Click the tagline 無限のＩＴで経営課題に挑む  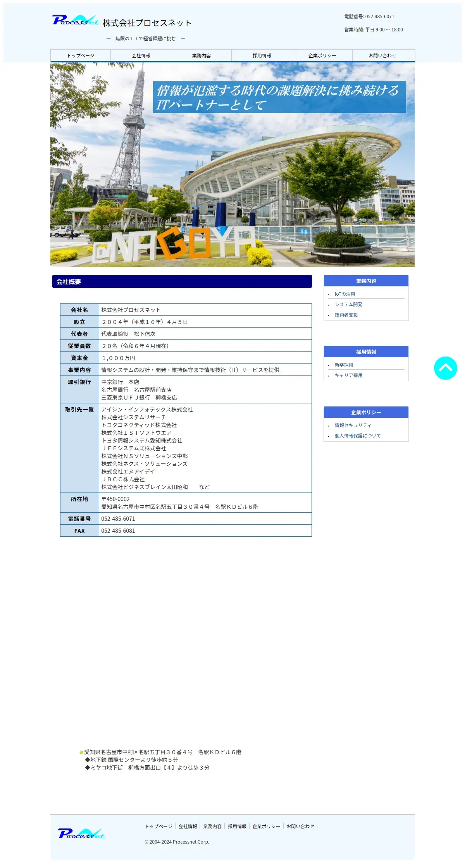pyautogui.click(x=146, y=39)
